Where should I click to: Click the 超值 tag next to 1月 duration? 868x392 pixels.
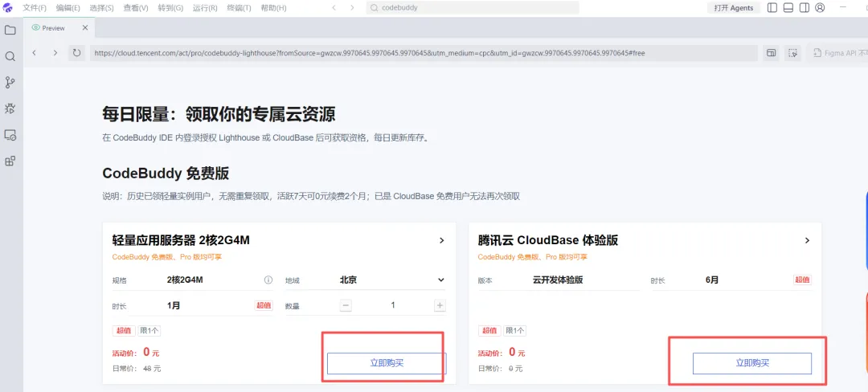coord(264,305)
